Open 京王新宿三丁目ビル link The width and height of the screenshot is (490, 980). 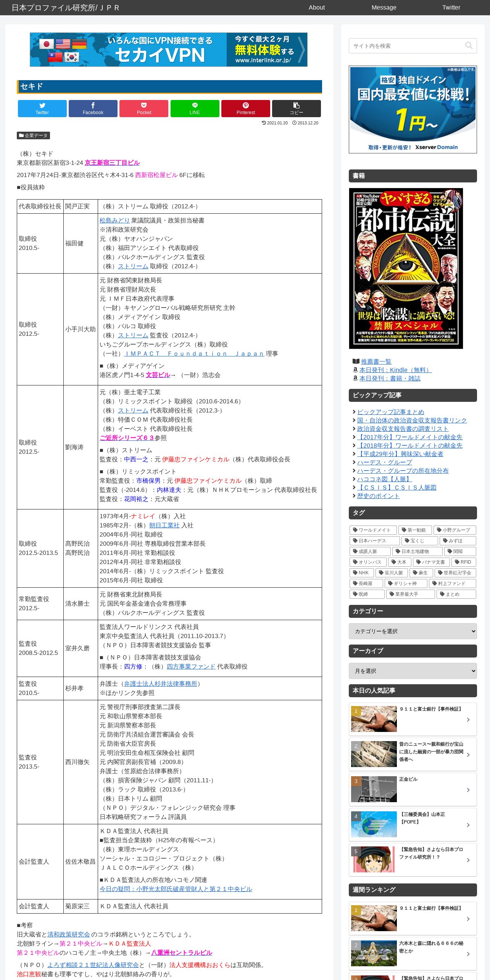(x=112, y=163)
